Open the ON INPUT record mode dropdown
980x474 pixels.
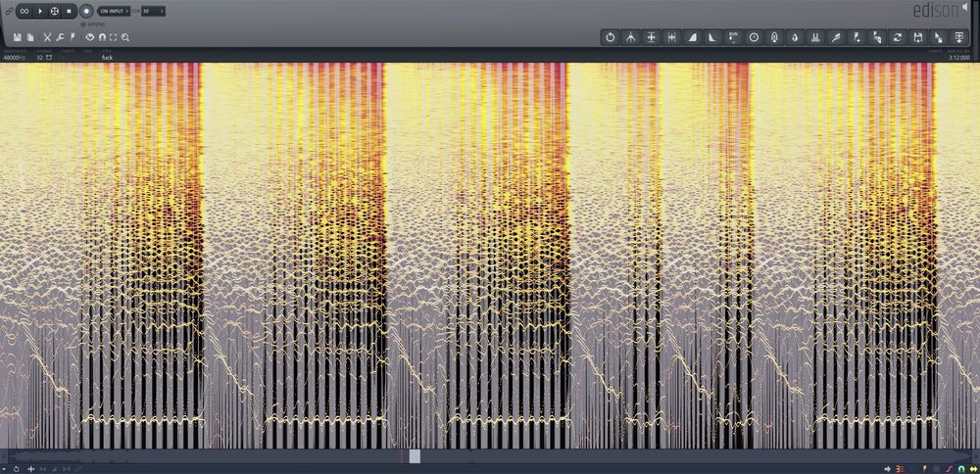pos(114,11)
